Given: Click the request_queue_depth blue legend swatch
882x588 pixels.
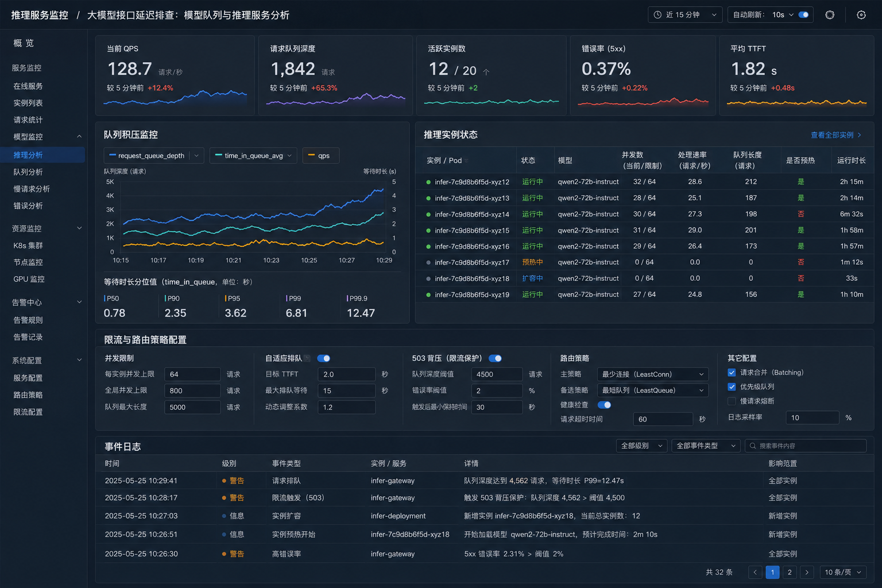Looking at the screenshot, I should (113, 155).
